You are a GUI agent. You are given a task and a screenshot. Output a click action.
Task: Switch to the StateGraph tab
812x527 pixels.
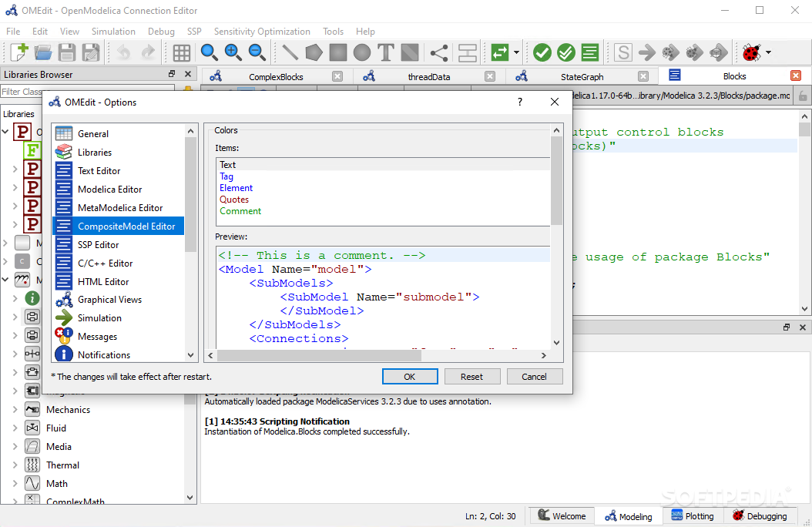(x=582, y=76)
